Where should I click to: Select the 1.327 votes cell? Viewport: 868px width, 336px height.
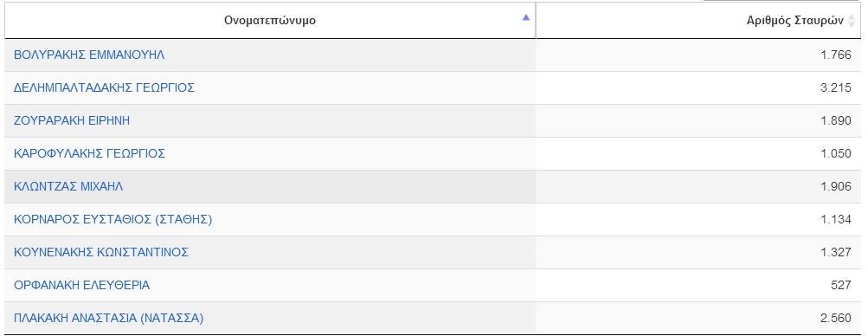698,252
